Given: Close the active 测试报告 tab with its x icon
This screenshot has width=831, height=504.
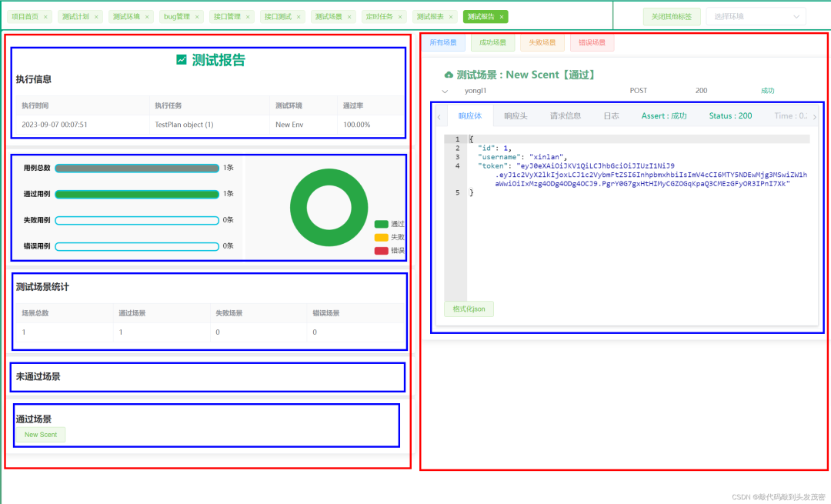Looking at the screenshot, I should coord(502,17).
